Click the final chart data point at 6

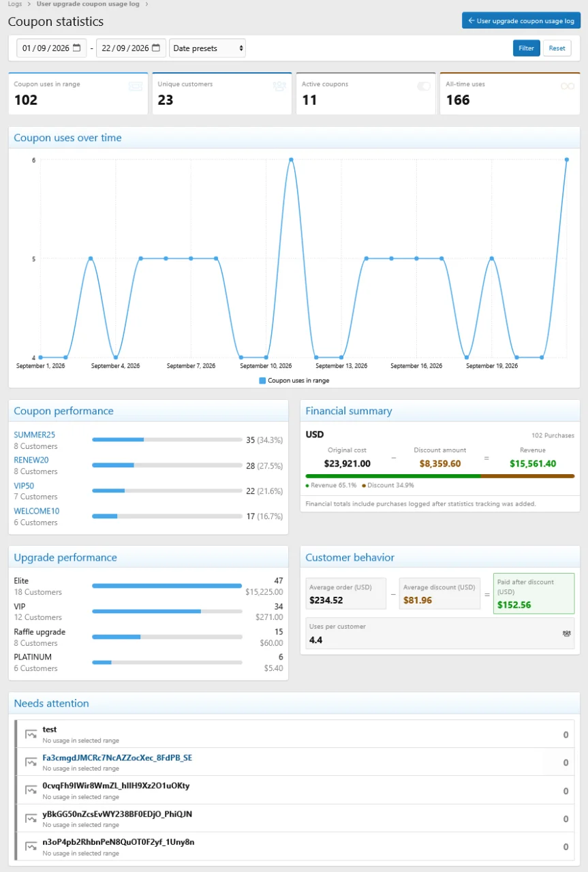[567, 159]
